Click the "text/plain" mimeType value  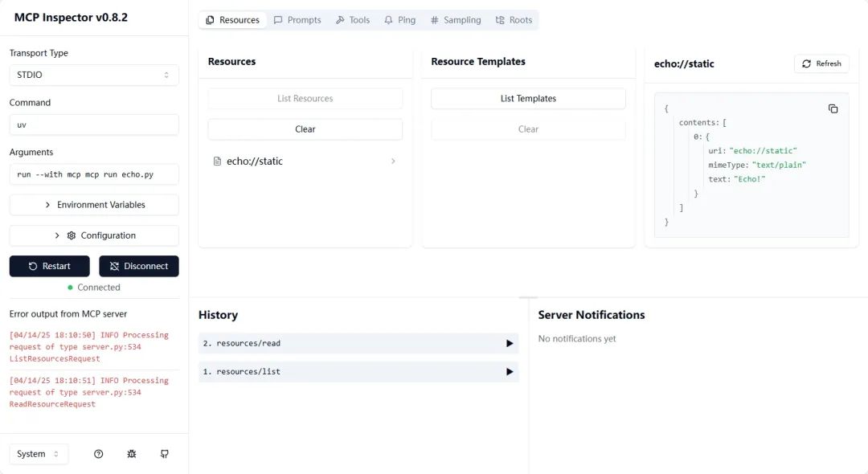pyautogui.click(x=779, y=165)
